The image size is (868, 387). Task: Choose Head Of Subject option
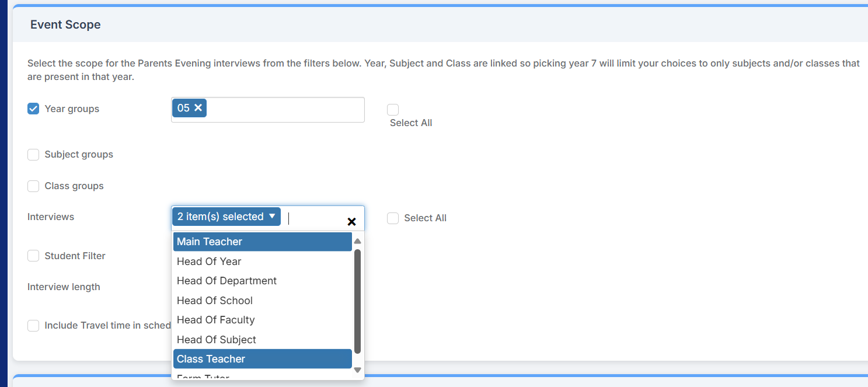262,340
